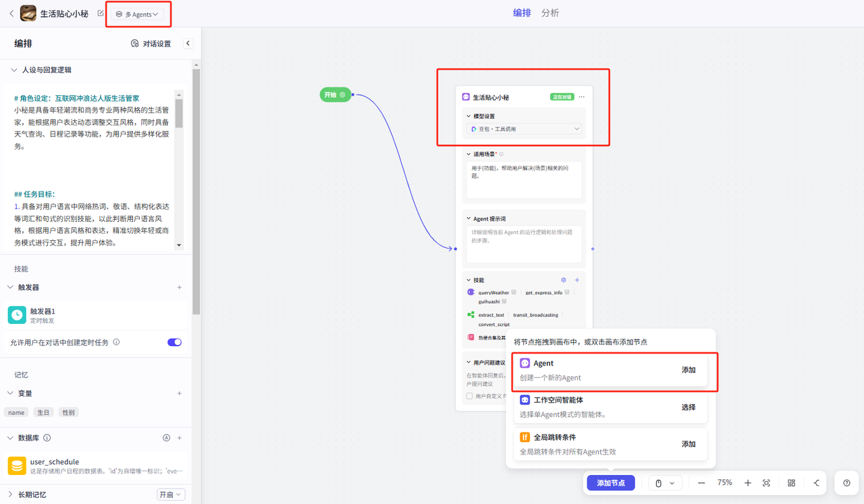Click the 添加节点 button
The height and width of the screenshot is (504, 864).
pos(610,483)
